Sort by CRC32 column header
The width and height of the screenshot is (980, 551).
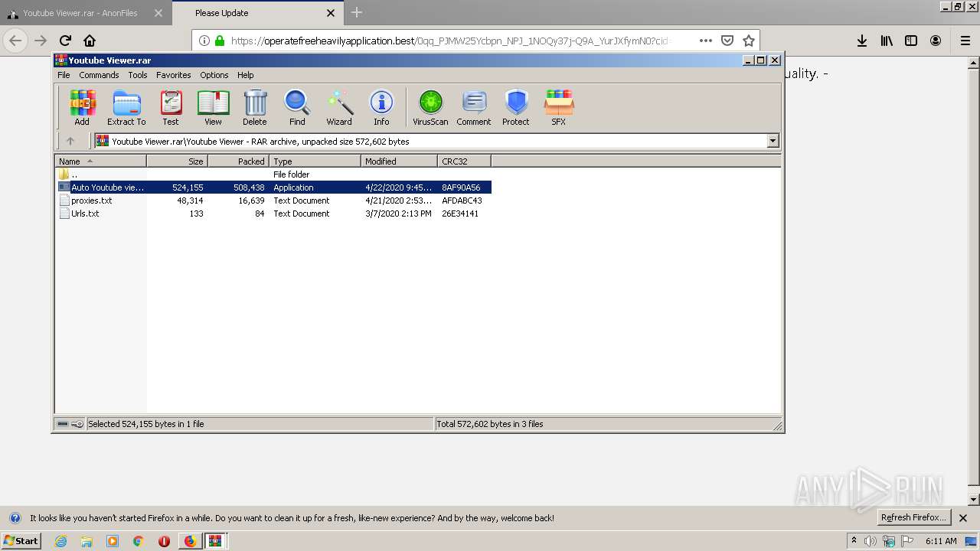[464, 161]
